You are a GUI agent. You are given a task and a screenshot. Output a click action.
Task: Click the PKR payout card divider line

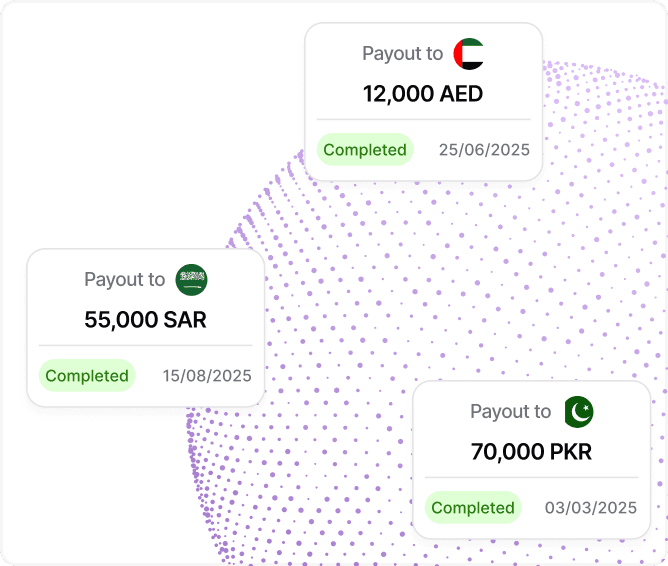532,477
